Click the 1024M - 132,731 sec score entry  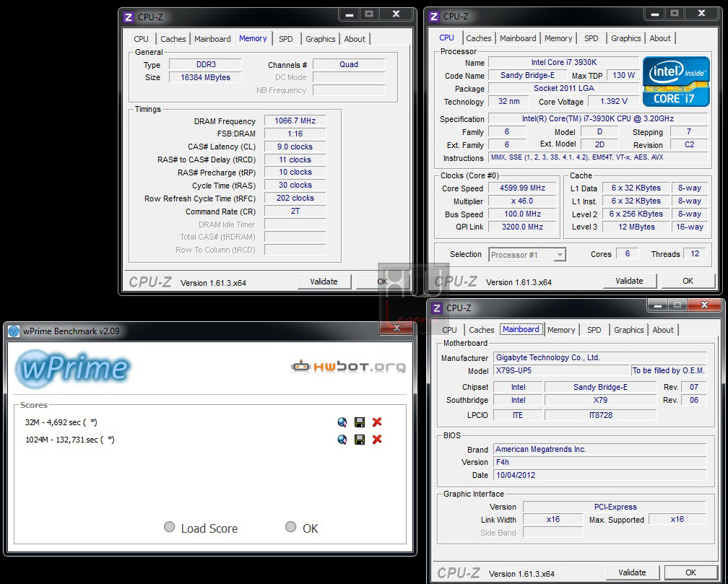[x=69, y=440]
